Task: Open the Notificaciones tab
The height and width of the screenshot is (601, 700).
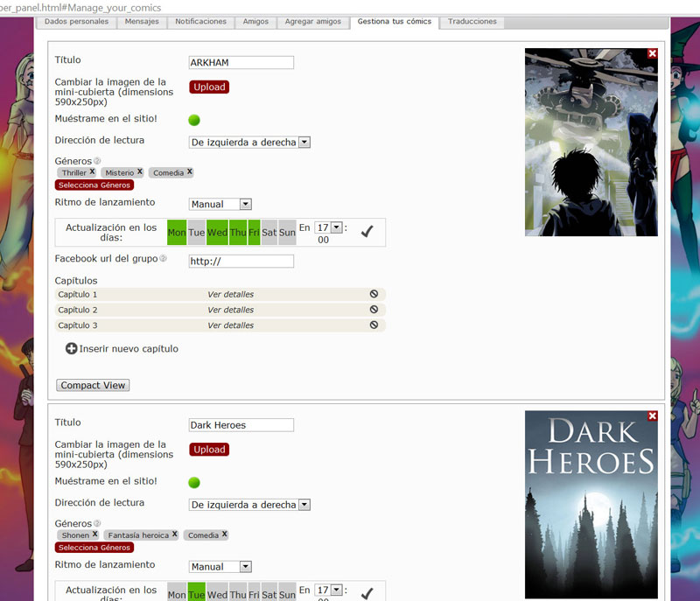Action: [200, 21]
